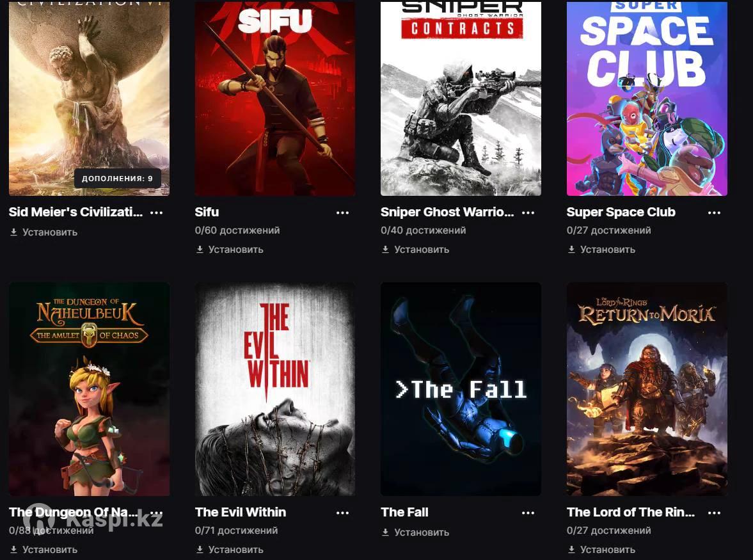Open three-dot menu for The Evil Within
The image size is (753, 560).
pos(342,513)
